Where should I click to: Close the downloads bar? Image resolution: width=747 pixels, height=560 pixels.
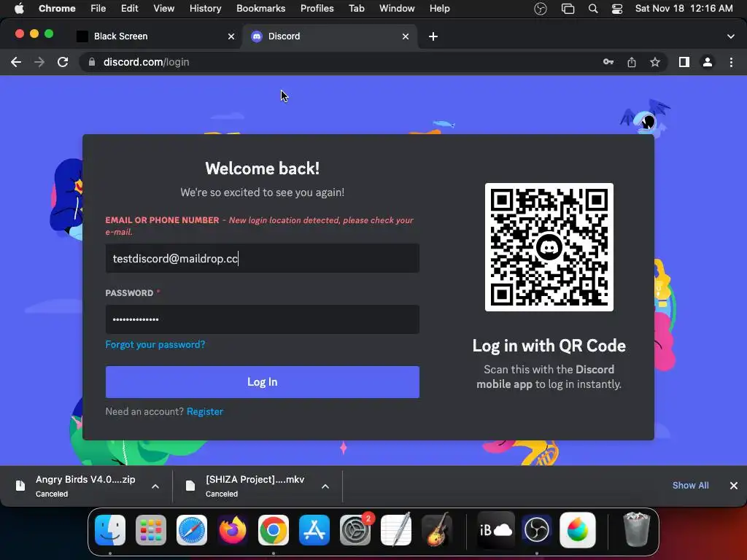(x=734, y=485)
